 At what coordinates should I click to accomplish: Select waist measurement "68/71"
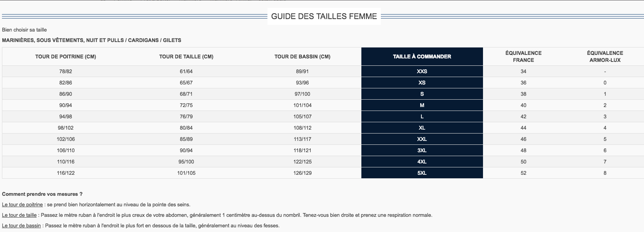(x=186, y=94)
